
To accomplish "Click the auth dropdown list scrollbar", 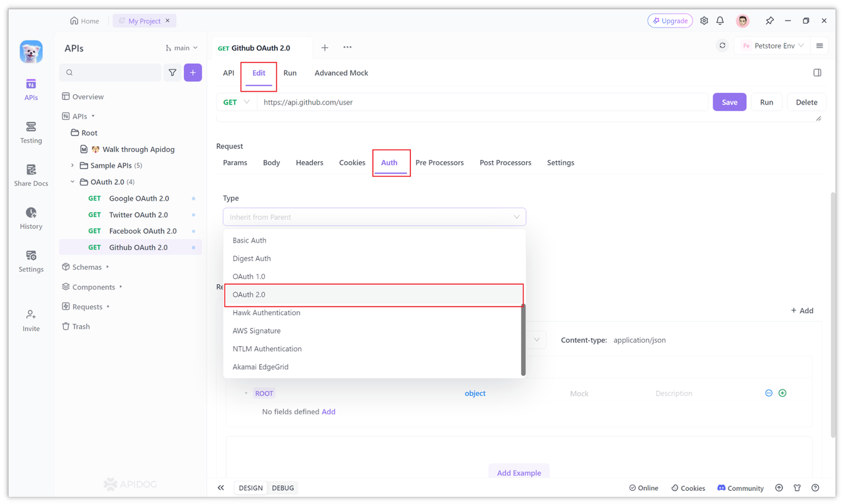I will pyautogui.click(x=524, y=340).
